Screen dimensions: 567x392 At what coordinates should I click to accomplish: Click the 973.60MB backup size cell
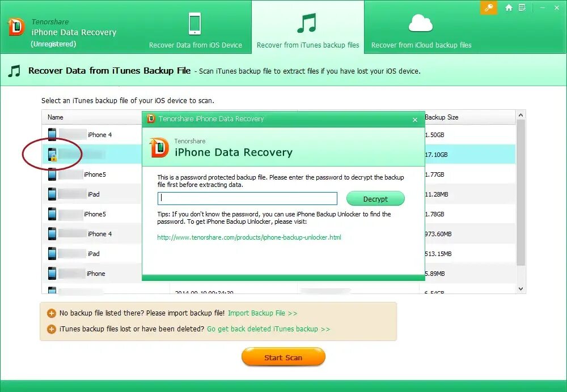[x=438, y=234]
